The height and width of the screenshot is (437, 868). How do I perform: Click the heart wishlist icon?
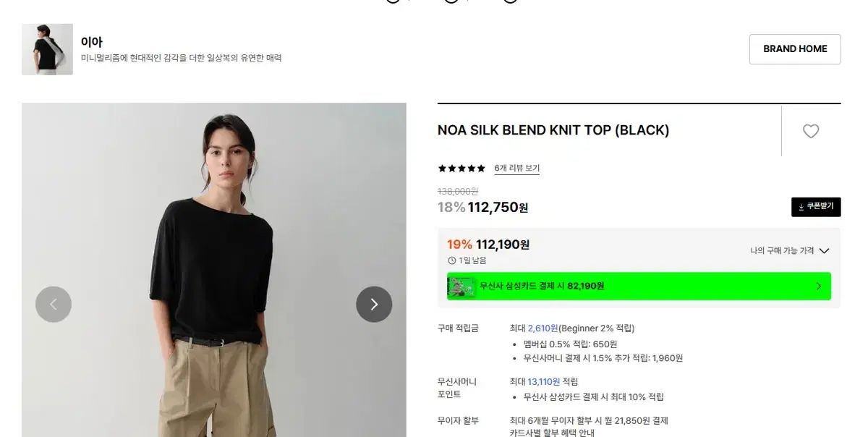811,131
